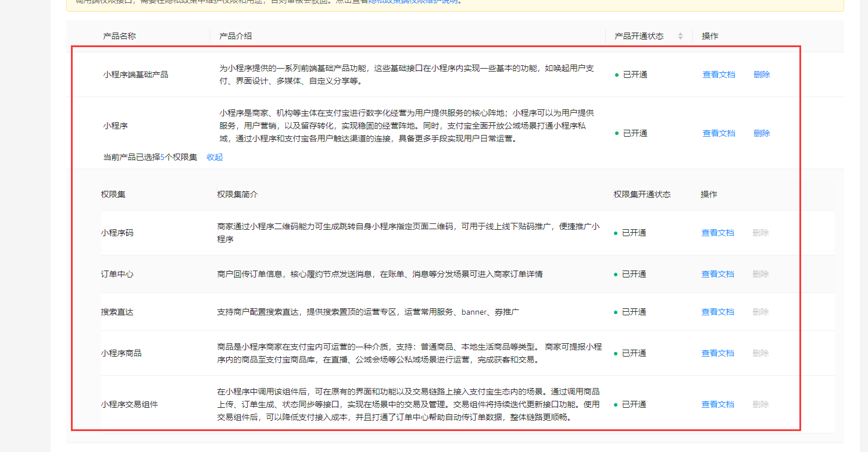Sort by 产品开通状态 using the sort arrows
The height and width of the screenshot is (452, 868).
click(680, 36)
